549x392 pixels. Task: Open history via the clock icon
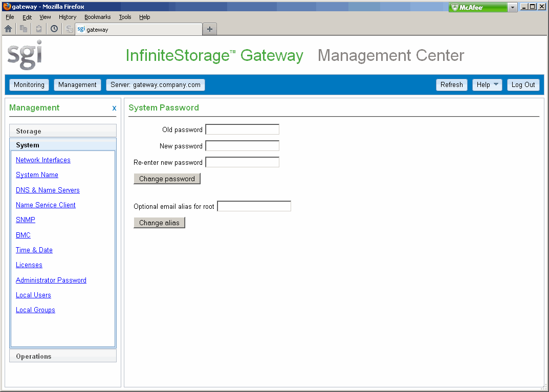pyautogui.click(x=54, y=29)
